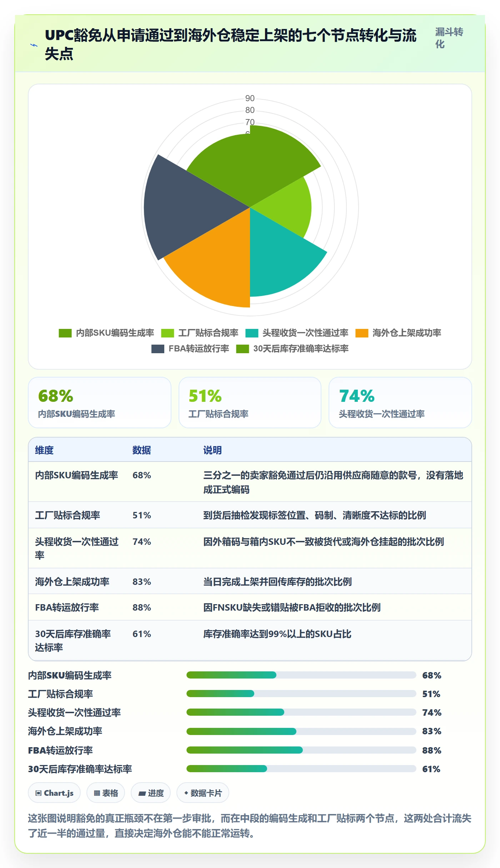Screen dimensions: 500x868
Task: Click the 海外仓上架成功率 progress bar
Action: click(301, 731)
